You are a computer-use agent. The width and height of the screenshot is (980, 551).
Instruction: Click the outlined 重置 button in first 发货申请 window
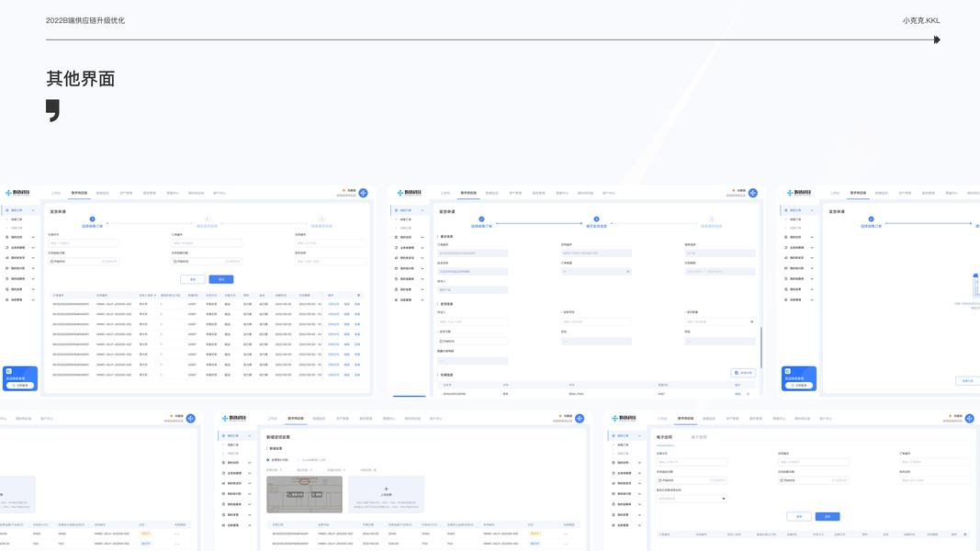click(x=193, y=279)
